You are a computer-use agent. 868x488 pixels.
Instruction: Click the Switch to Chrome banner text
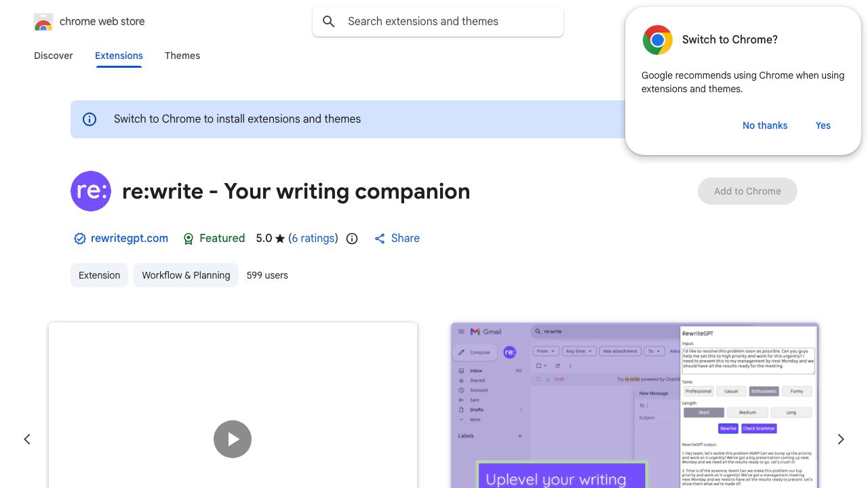tap(237, 119)
